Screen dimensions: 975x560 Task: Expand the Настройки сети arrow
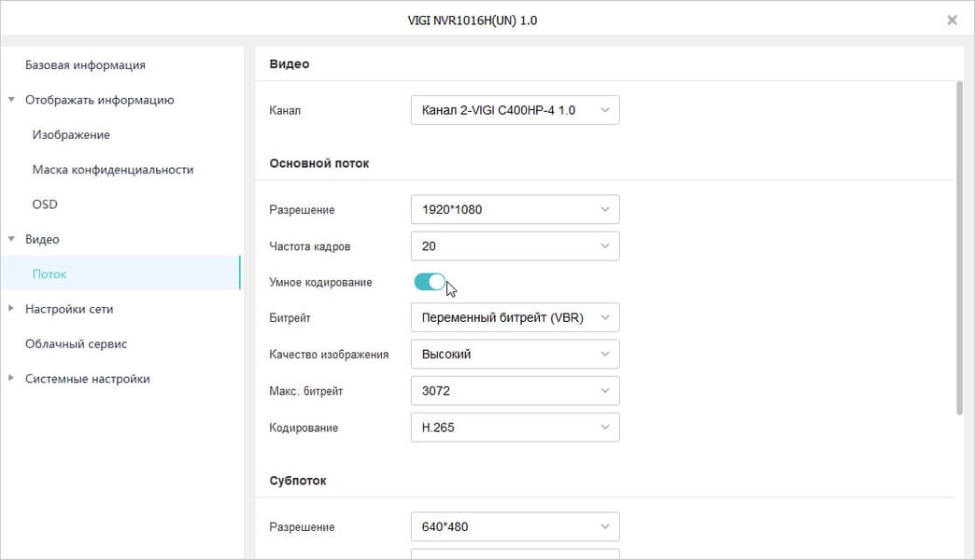pyautogui.click(x=11, y=309)
